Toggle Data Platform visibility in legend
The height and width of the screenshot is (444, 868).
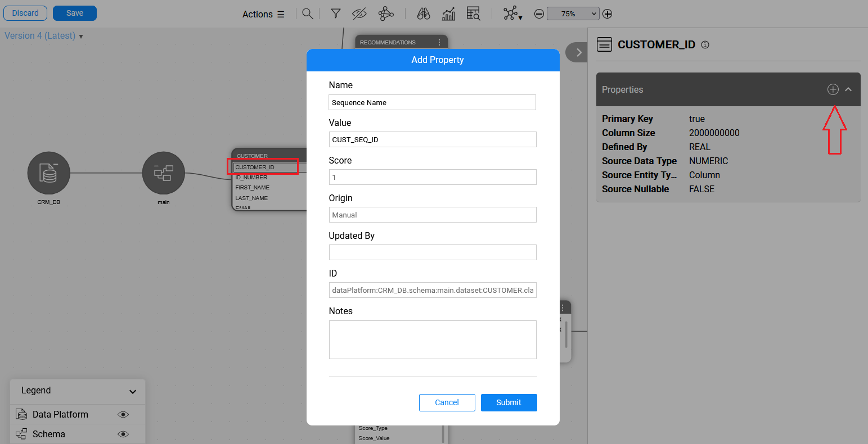(123, 415)
